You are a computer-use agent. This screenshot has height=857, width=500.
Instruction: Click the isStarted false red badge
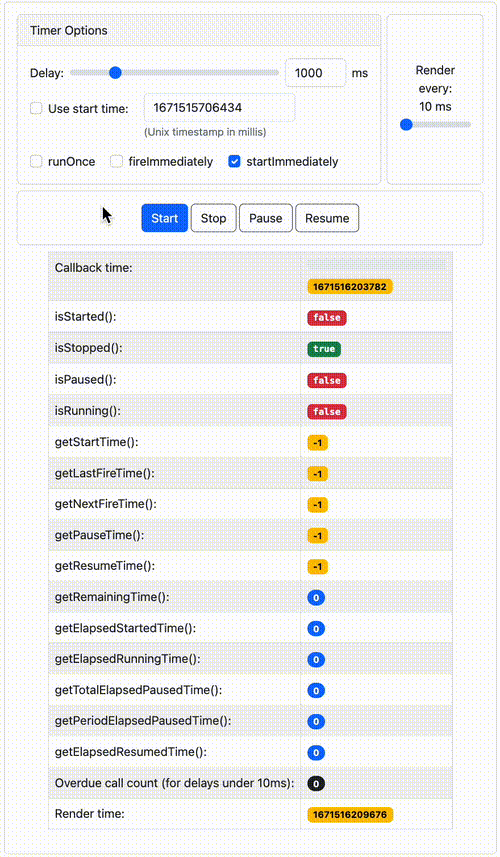pyautogui.click(x=327, y=318)
